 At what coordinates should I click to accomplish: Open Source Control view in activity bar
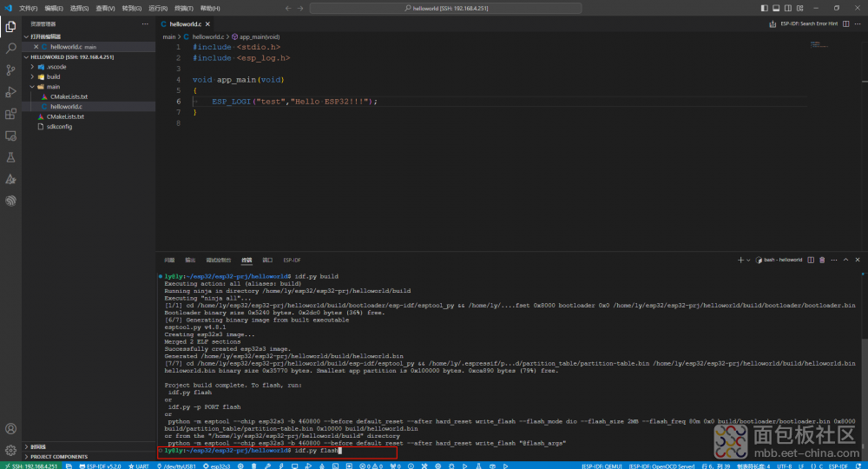tap(10, 70)
